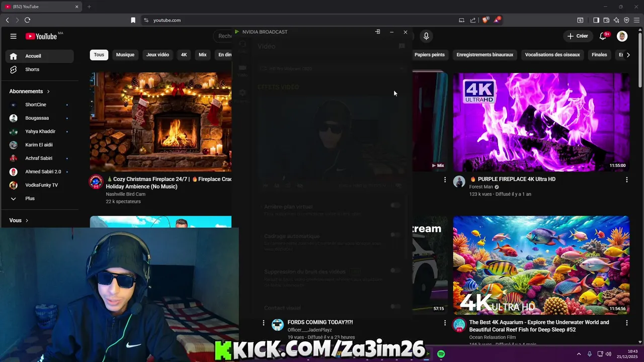Open the volume icon in system tray

click(608, 354)
